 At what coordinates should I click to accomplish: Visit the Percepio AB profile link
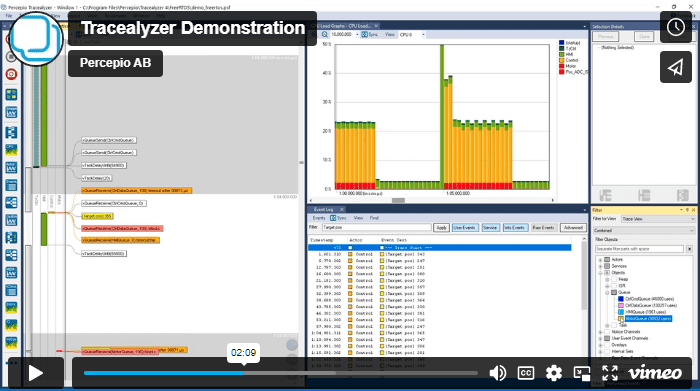click(x=115, y=63)
